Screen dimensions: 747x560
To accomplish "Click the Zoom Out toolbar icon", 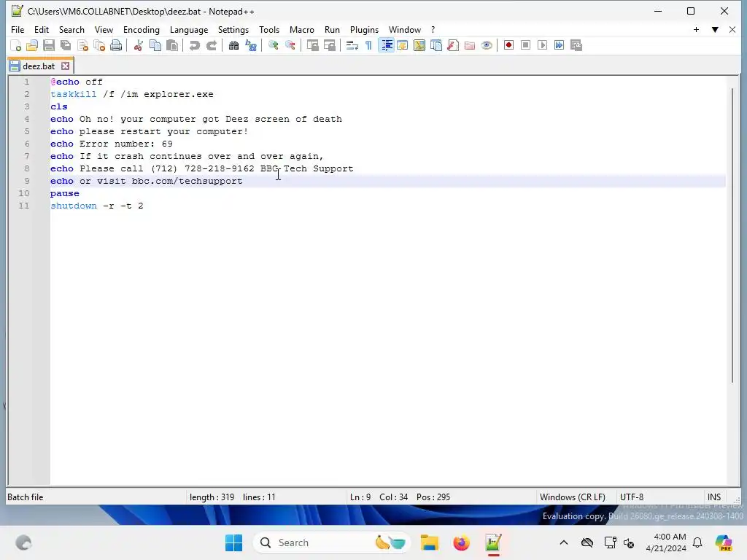I will point(290,45).
